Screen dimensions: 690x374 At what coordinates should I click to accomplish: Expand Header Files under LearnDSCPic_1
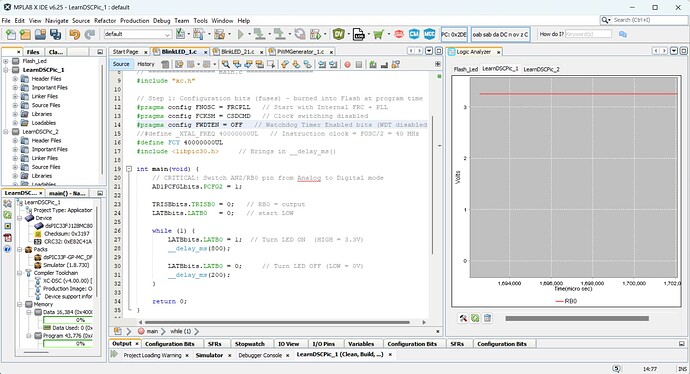click(15, 79)
